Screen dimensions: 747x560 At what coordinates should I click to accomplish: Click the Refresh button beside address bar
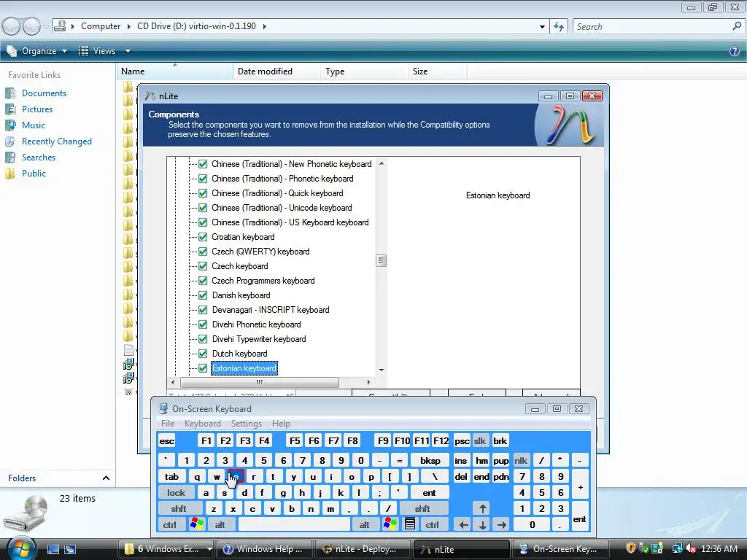tap(559, 27)
